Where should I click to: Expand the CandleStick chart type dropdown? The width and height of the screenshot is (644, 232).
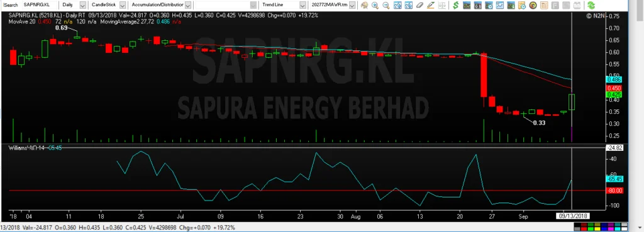pyautogui.click(x=123, y=5)
